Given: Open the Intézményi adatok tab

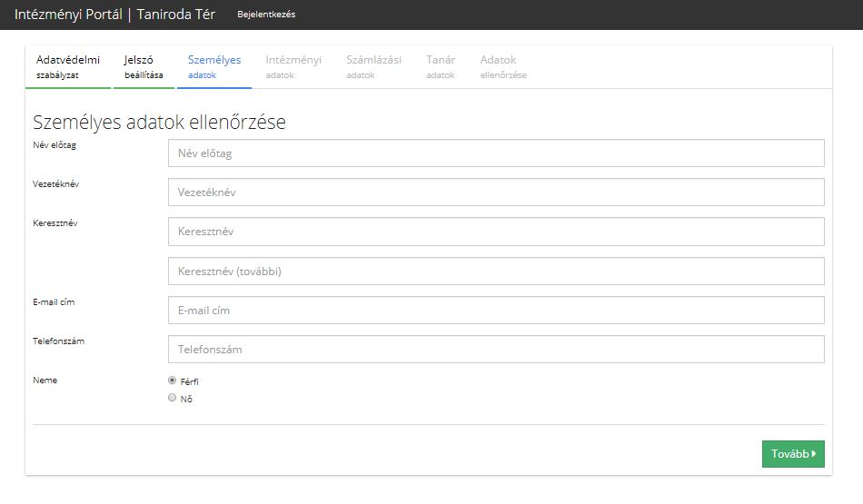Looking at the screenshot, I should [293, 67].
